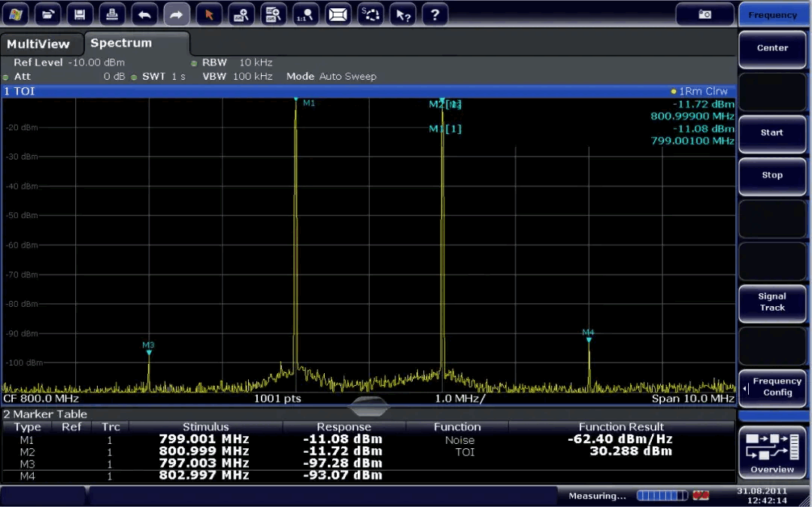The height and width of the screenshot is (507, 812).
Task: Click the 1001 pts label
Action: click(x=277, y=399)
